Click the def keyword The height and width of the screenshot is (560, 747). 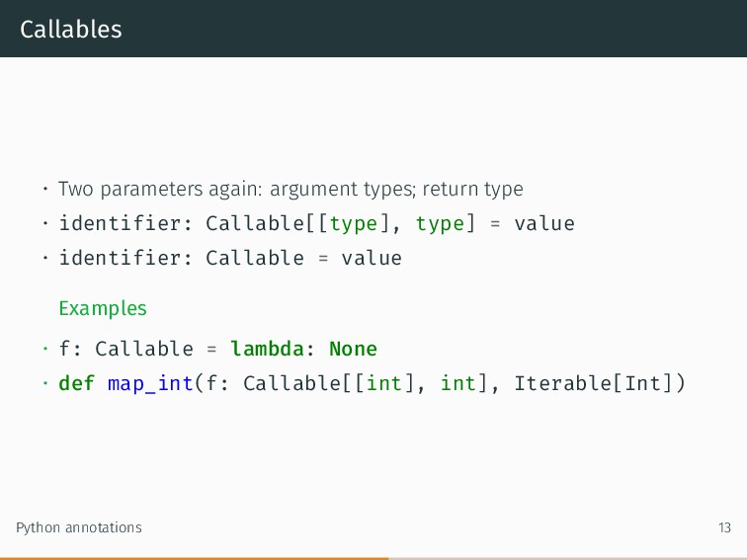(x=77, y=383)
